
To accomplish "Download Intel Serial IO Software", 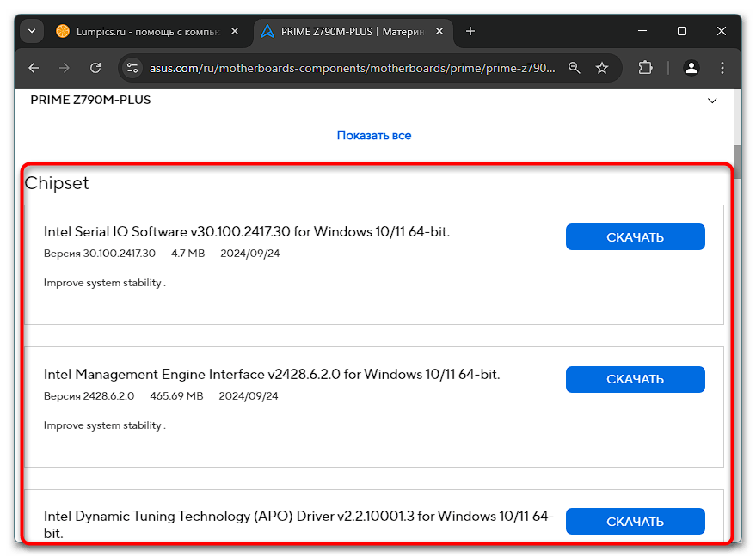I will coord(635,236).
